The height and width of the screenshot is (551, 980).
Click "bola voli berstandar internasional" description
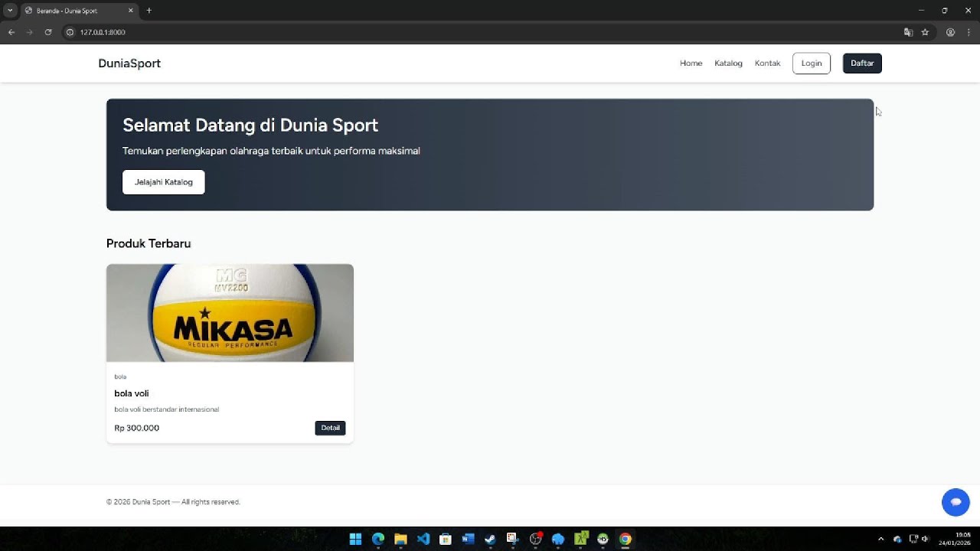click(167, 409)
